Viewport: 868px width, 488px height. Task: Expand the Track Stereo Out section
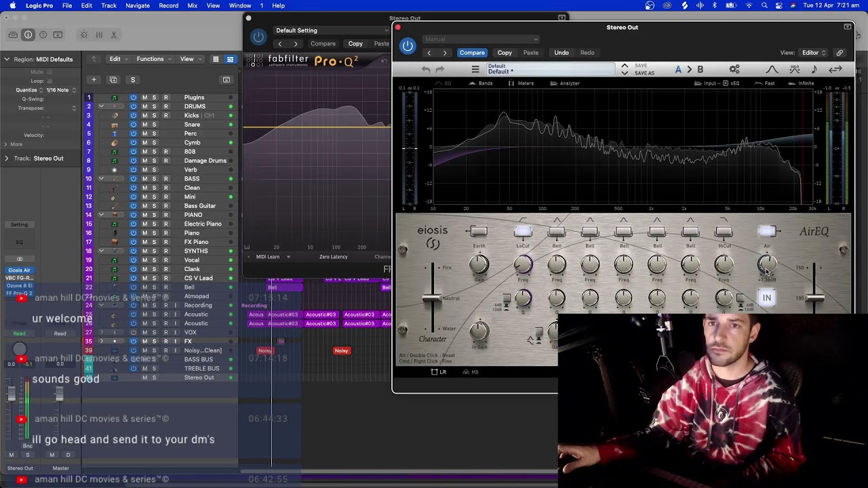7,158
